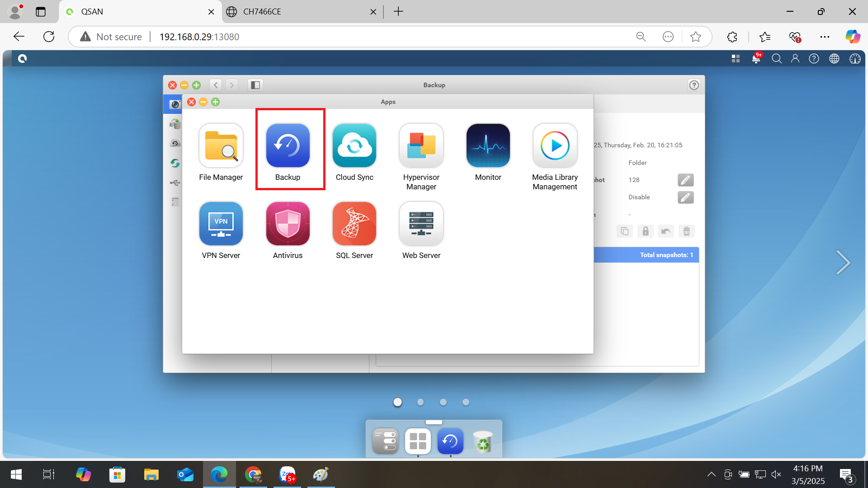The image size is (868, 488).
Task: Select the green sync icon in Backup sidebar
Action: 175,163
